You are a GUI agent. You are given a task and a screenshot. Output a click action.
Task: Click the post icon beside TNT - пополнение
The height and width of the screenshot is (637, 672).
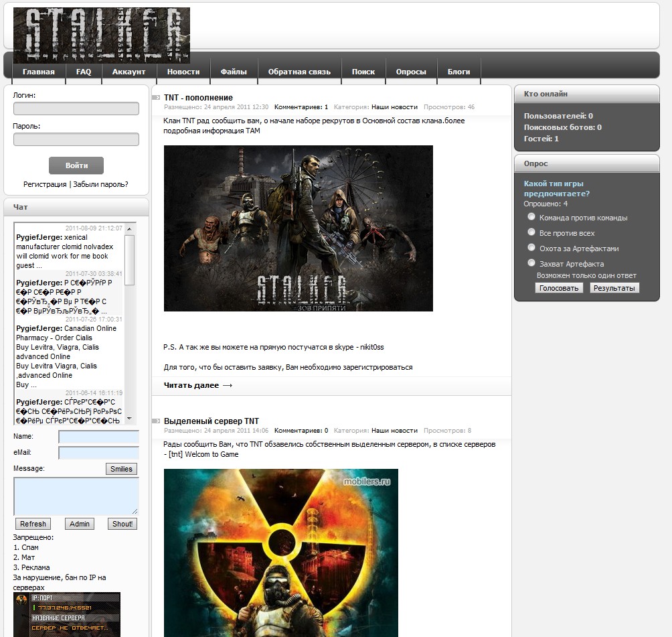pos(156,98)
